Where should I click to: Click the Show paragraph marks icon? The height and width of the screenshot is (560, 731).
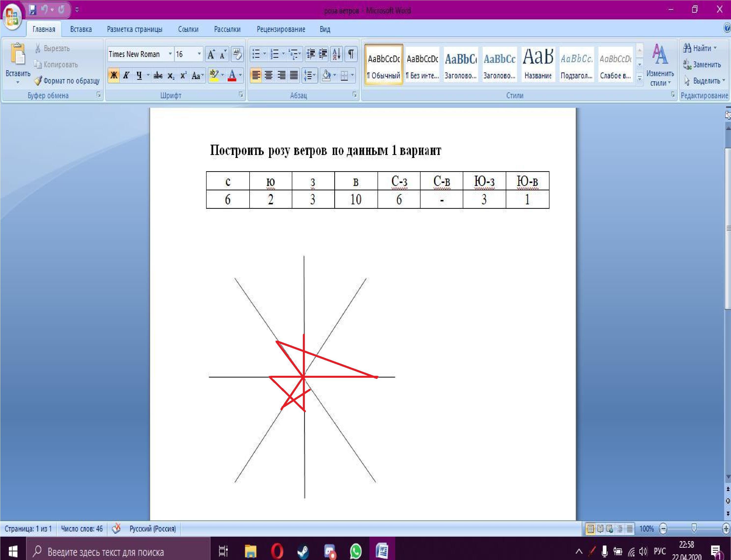(x=351, y=54)
